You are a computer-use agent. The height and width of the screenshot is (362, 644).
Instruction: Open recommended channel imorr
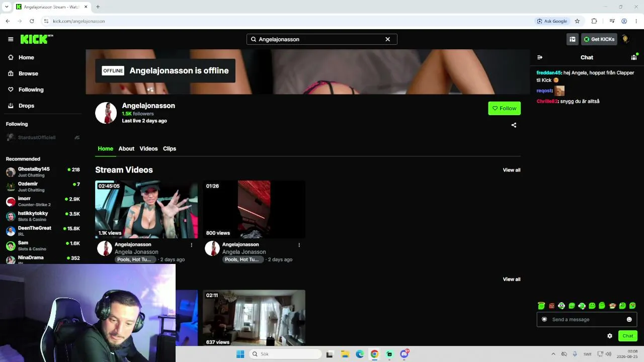(x=43, y=202)
